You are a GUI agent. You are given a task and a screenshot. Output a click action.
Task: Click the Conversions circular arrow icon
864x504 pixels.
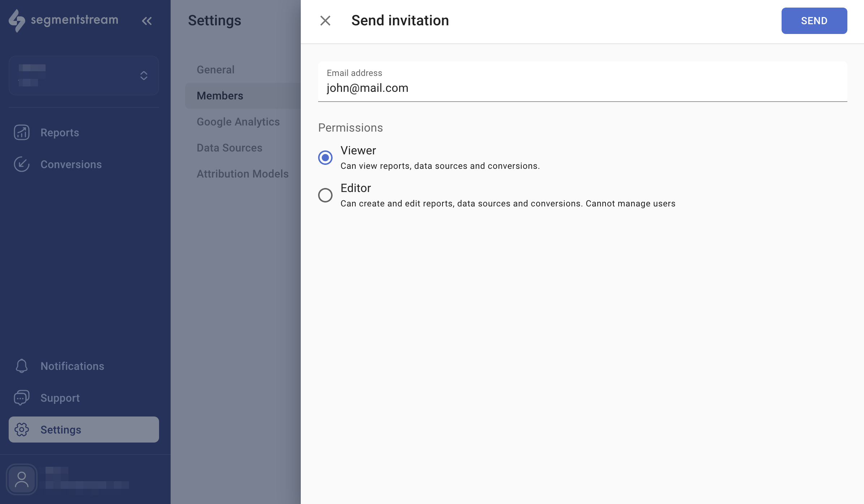22,164
